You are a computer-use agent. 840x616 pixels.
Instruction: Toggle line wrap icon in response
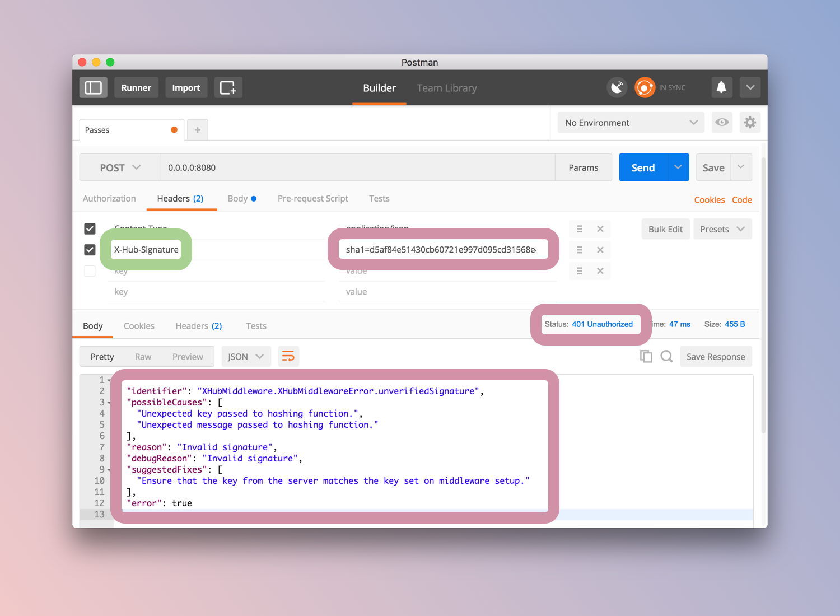coord(288,356)
